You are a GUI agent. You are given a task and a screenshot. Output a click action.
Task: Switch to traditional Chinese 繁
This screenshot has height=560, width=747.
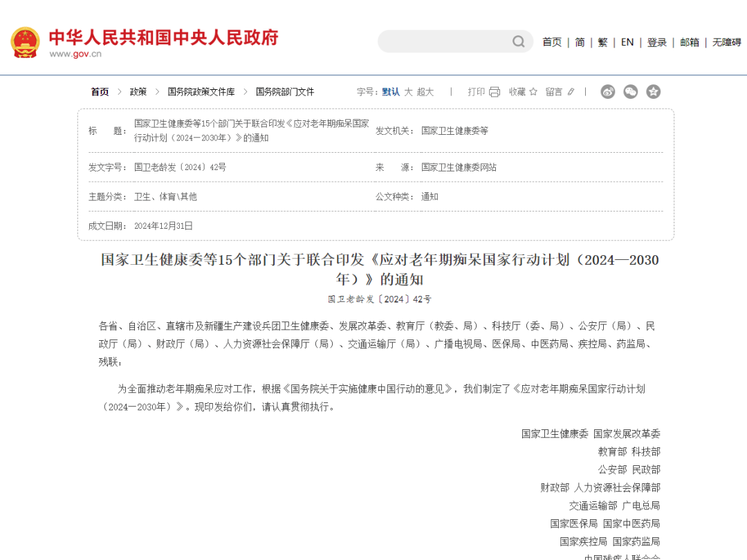[602, 42]
